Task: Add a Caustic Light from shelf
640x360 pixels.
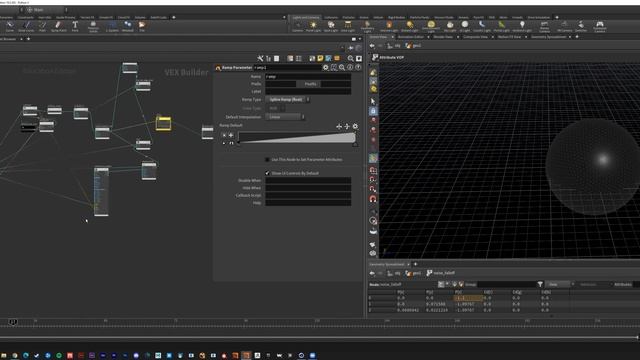Action: click(482, 27)
